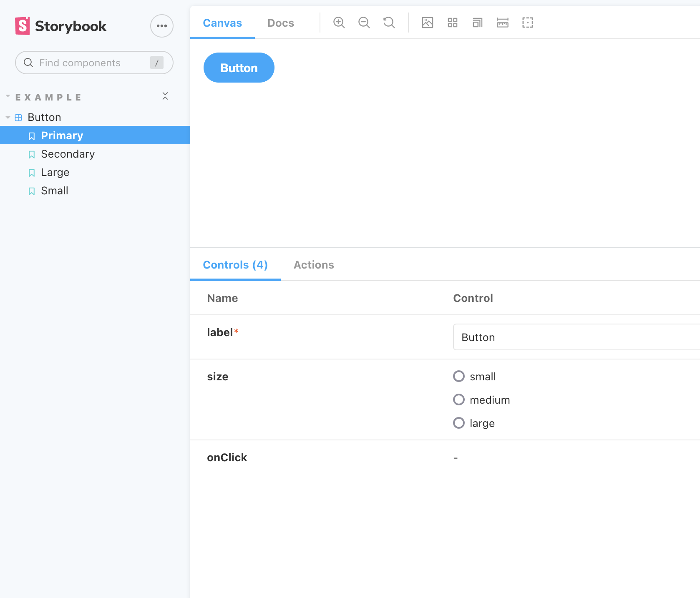700x598 pixels.
Task: Reset the canvas zoom level
Action: click(388, 23)
